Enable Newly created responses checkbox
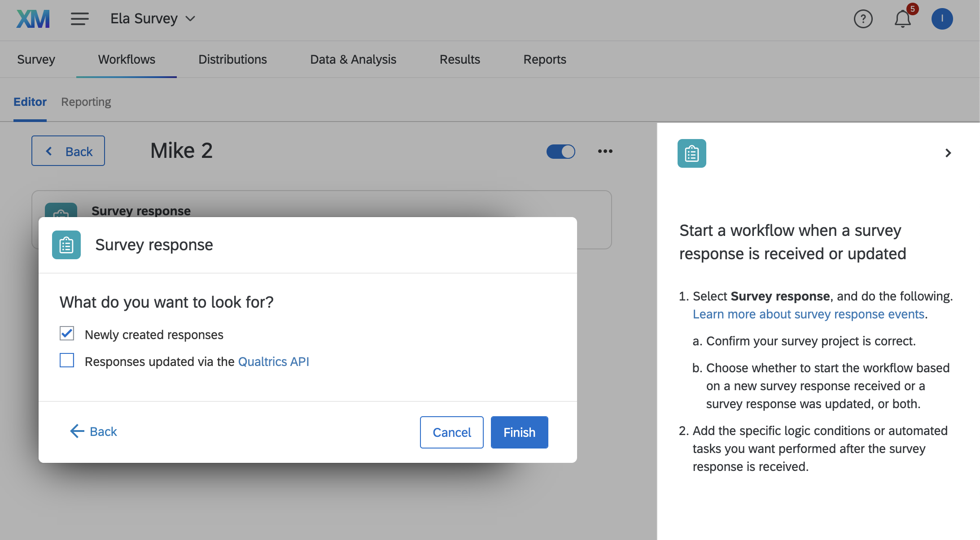Image resolution: width=980 pixels, height=540 pixels. 66,334
